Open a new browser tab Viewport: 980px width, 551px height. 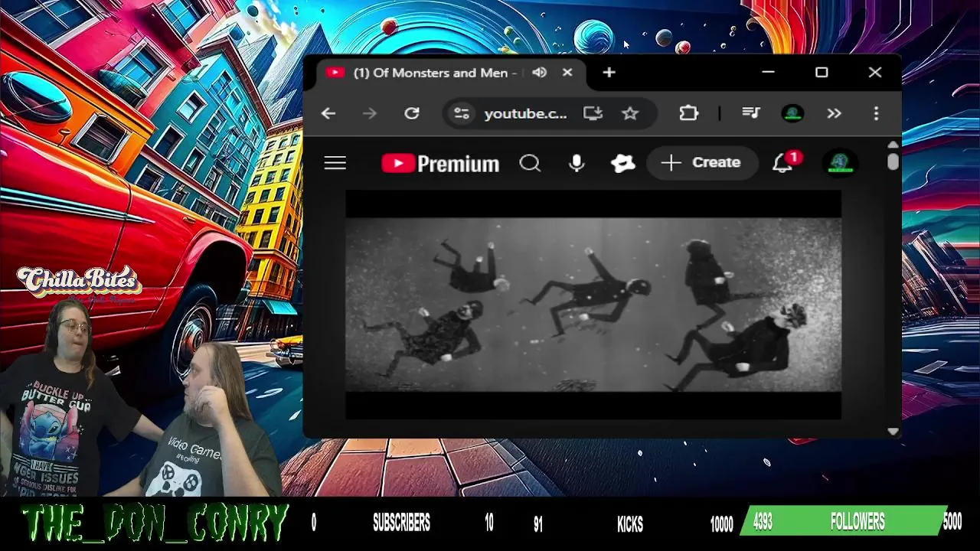click(x=609, y=73)
